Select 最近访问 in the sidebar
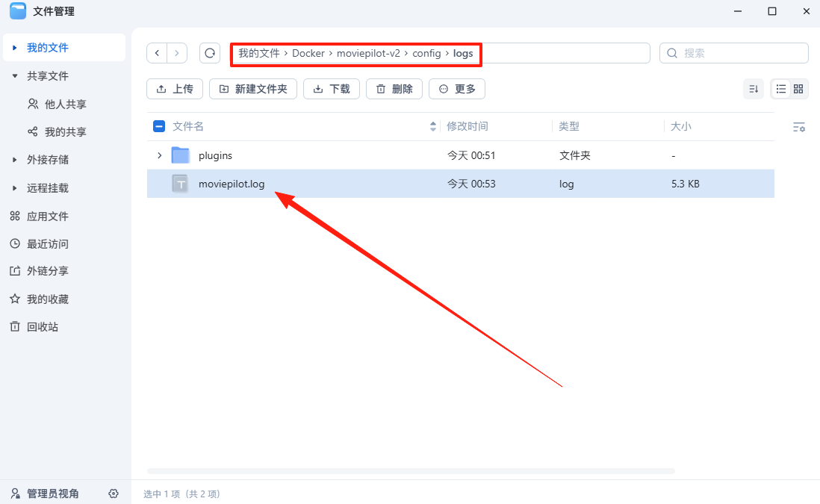This screenshot has height=504, width=820. [46, 243]
